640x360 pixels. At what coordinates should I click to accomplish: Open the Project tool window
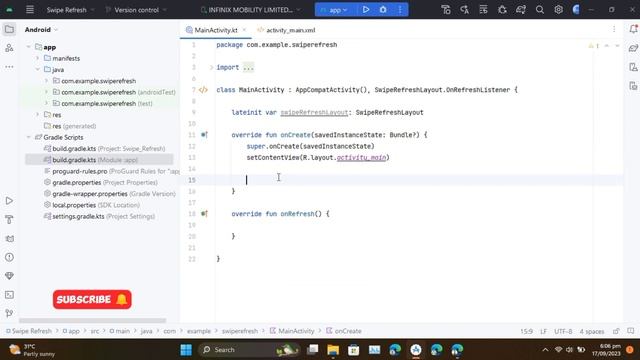9,29
